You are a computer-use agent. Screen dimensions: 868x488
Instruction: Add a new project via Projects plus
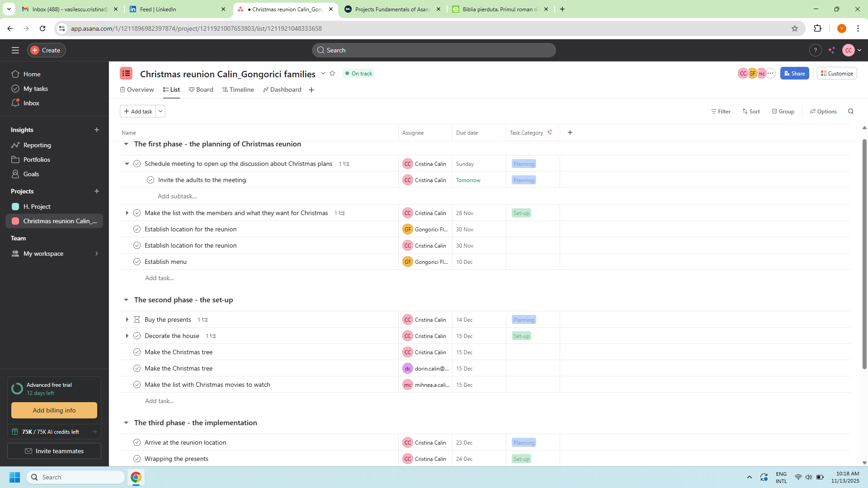tap(96, 191)
